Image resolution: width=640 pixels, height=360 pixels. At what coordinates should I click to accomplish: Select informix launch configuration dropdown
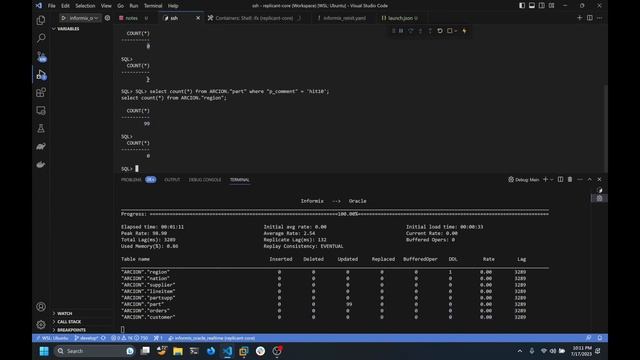[x=83, y=18]
